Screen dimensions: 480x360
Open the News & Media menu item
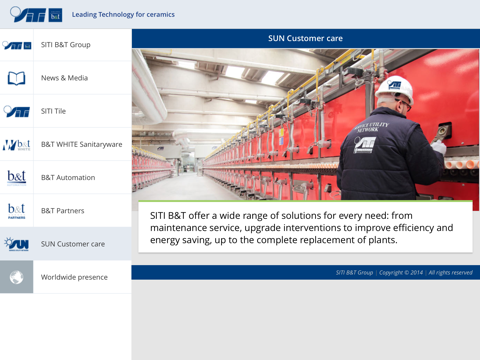point(66,78)
